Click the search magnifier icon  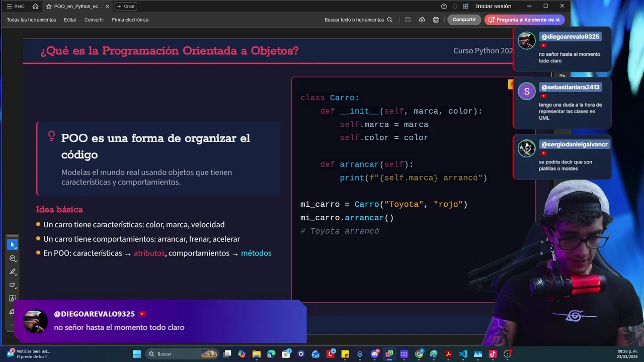pyautogui.click(x=389, y=20)
